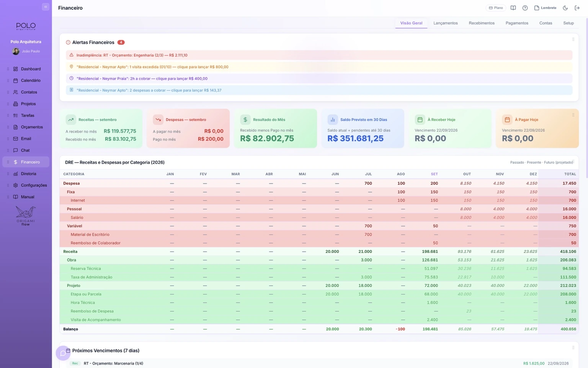Click the Alertas Financeiros panel drag handle
588x368 pixels.
[573, 39]
